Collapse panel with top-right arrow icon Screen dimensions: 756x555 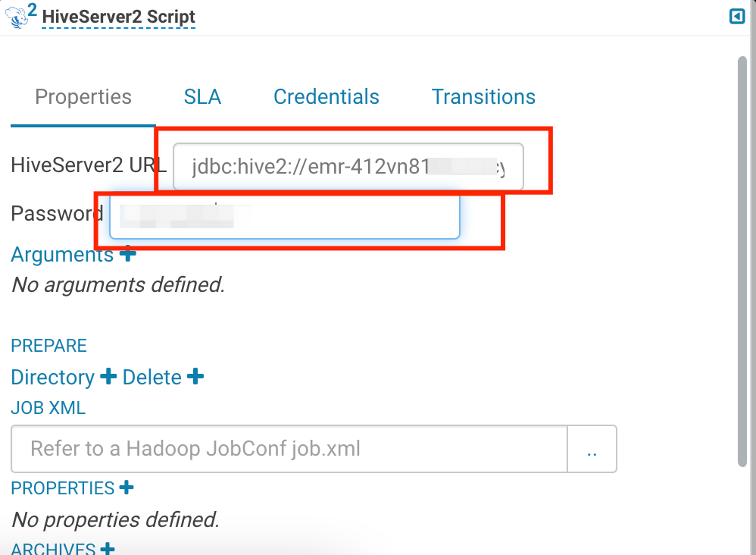point(737,17)
